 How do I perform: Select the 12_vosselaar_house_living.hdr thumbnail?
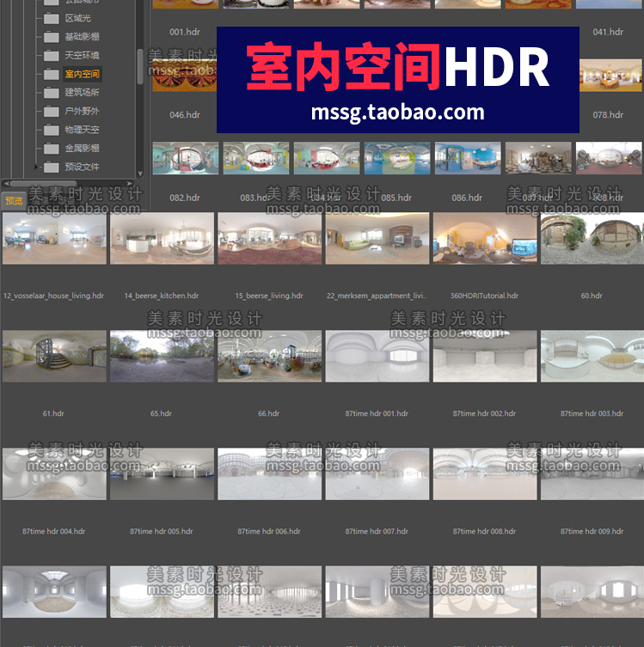[54, 238]
